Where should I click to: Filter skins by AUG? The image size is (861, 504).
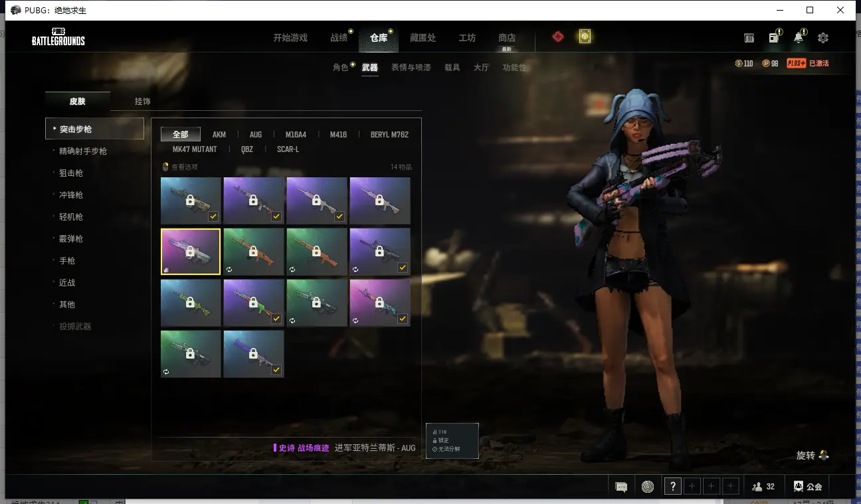pyautogui.click(x=256, y=135)
